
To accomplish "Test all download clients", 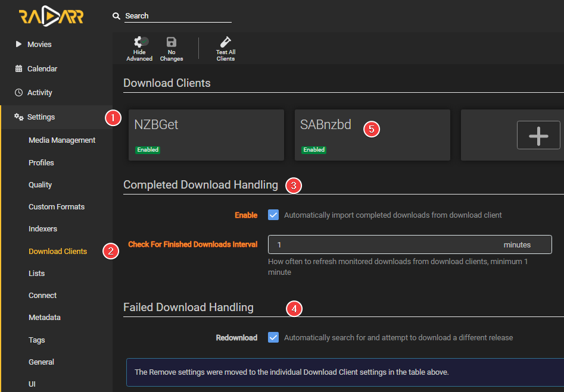I will coord(226,48).
